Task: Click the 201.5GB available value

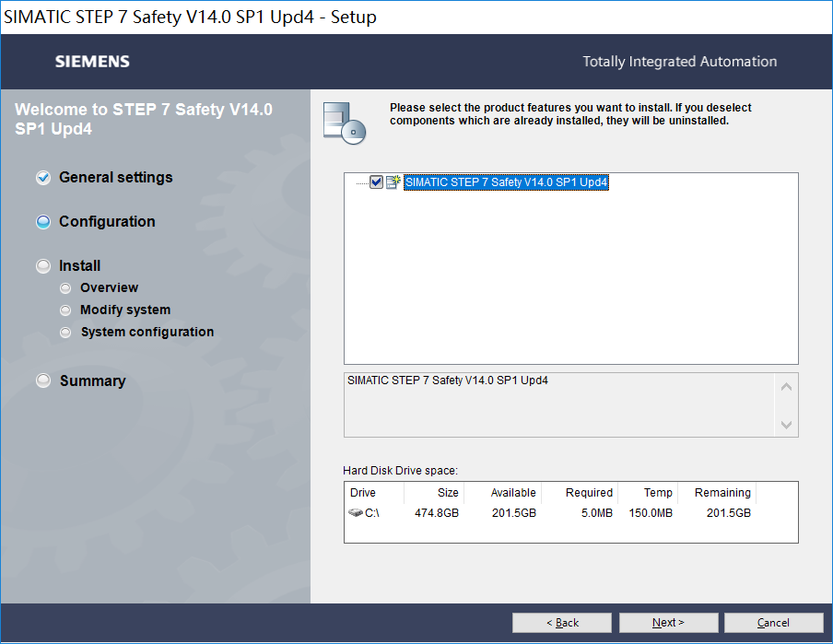Action: [514, 513]
